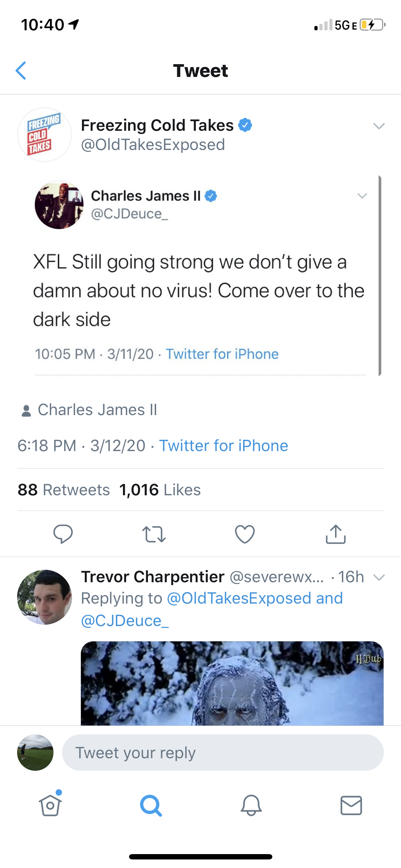Open the frozen face GIF in reply

[232, 683]
